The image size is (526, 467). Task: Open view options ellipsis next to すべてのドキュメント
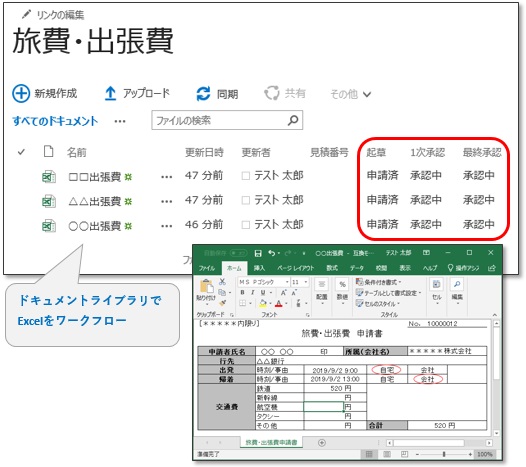click(x=120, y=121)
